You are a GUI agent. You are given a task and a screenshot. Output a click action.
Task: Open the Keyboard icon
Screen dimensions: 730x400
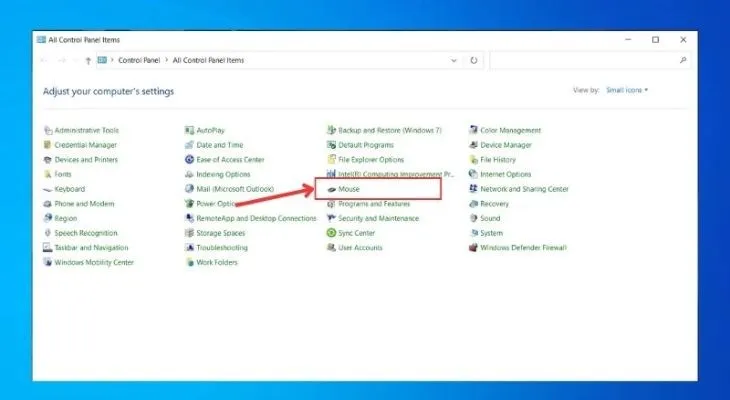(47, 189)
